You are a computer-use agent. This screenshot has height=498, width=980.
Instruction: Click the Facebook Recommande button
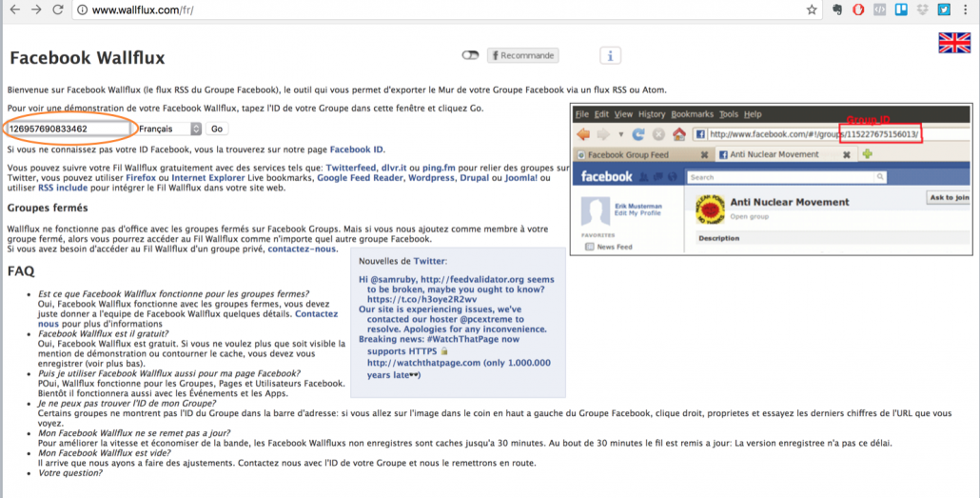coord(522,55)
